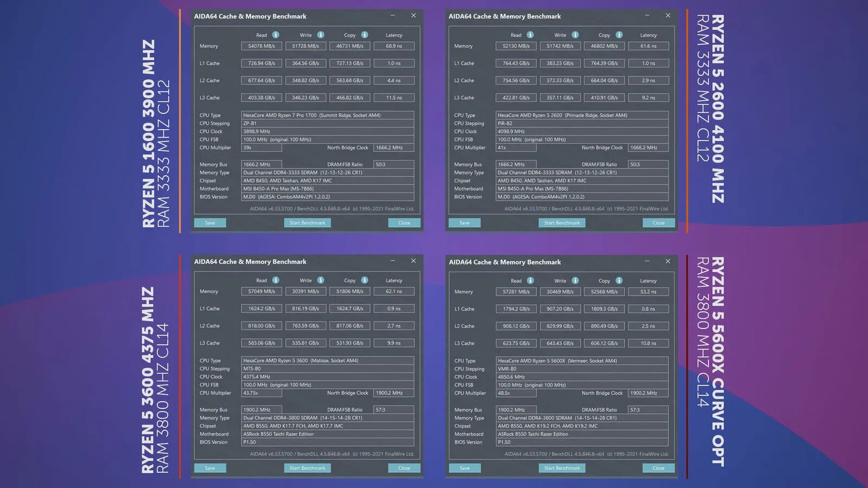Click CPU Clock field showing 4850.6 MHz
868x488 pixels.
coord(582,377)
